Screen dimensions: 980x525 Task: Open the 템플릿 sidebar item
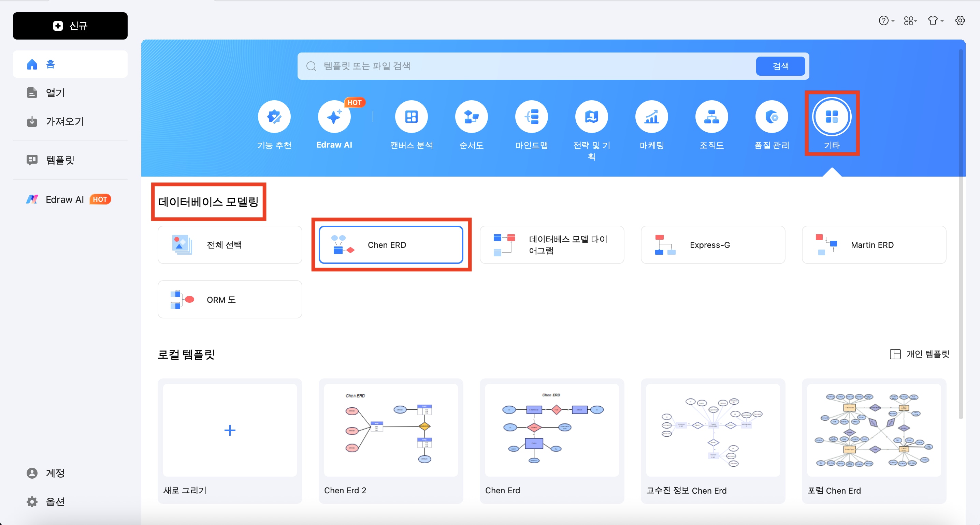(x=60, y=160)
